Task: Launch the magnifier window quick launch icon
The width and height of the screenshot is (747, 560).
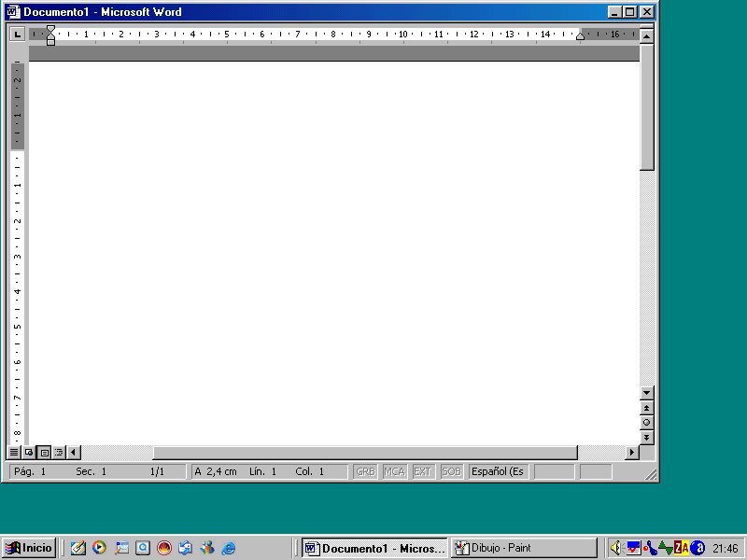Action: tap(143, 548)
